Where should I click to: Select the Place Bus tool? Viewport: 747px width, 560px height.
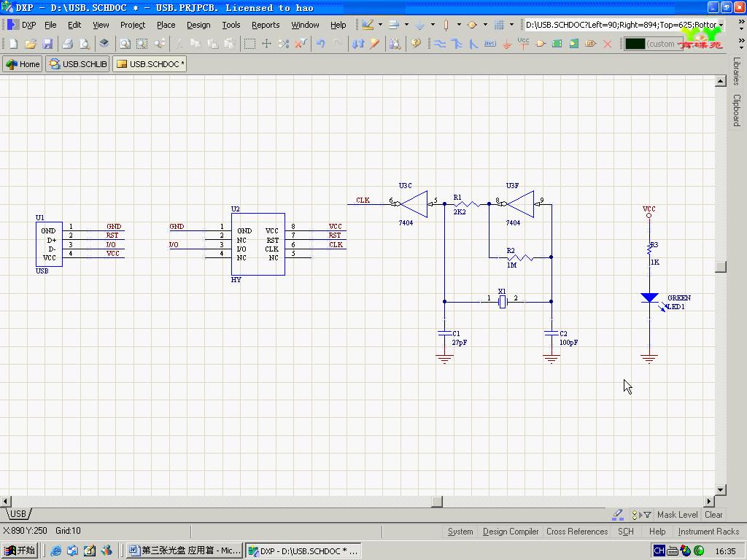(x=457, y=44)
